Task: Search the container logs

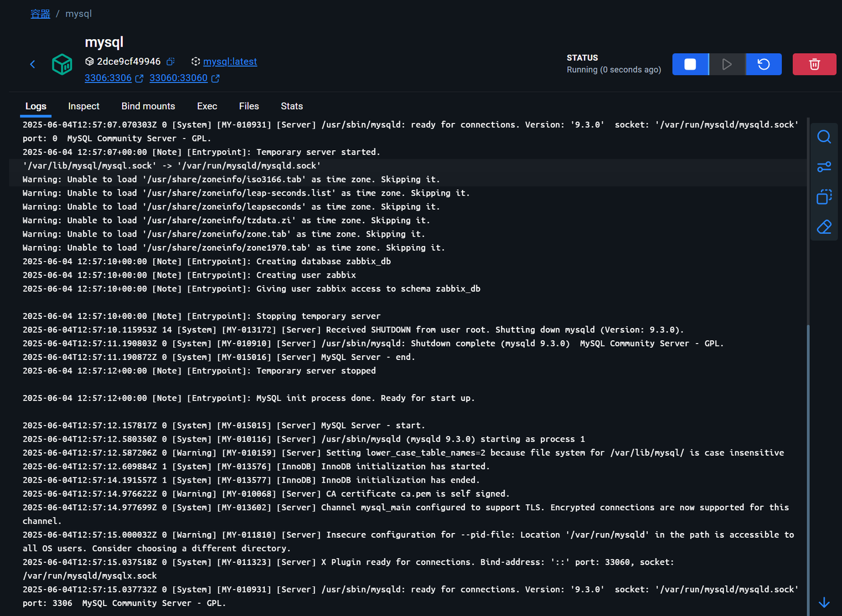Action: pos(824,136)
